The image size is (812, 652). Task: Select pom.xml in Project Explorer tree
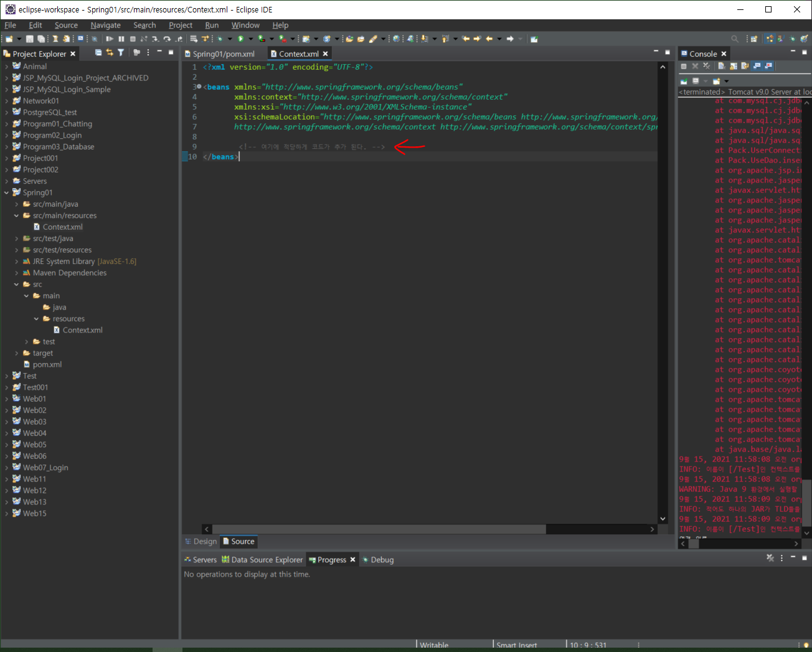tap(47, 364)
